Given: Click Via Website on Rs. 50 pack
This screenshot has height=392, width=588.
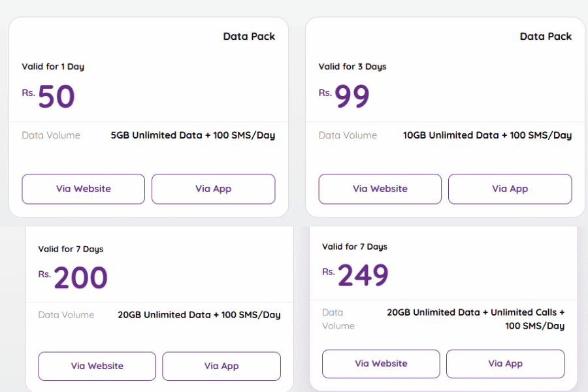Looking at the screenshot, I should (83, 189).
